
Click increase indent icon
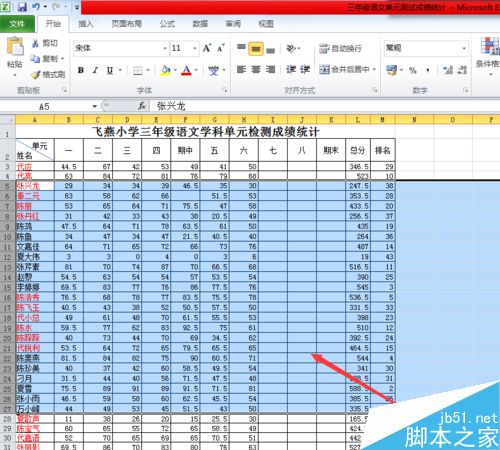pos(305,69)
